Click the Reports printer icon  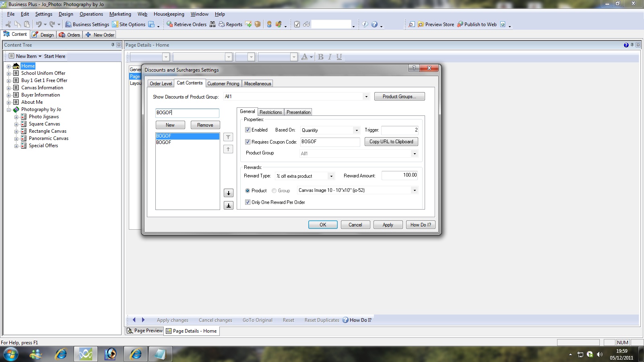(x=222, y=24)
